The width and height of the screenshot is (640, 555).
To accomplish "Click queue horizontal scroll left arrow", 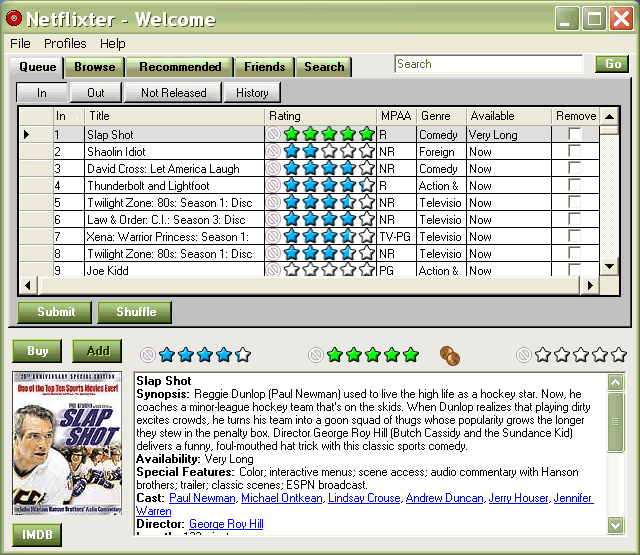I will click(28, 285).
